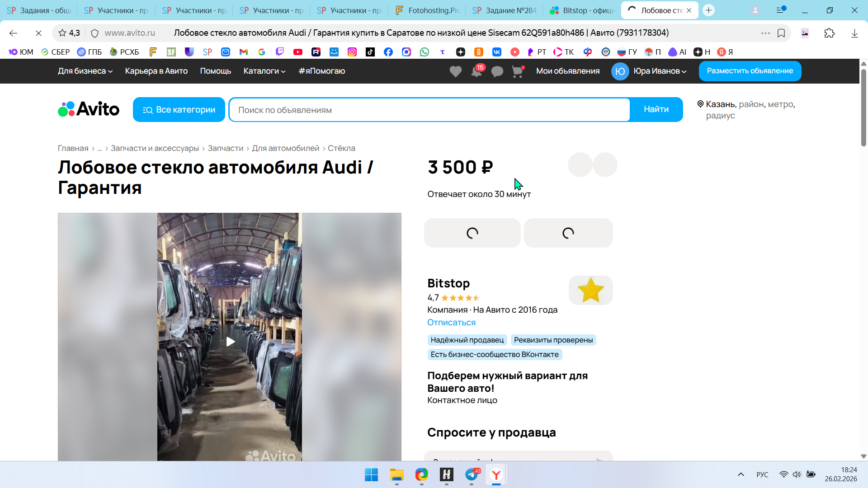Switch to the Bitstop browser tab

tap(582, 10)
